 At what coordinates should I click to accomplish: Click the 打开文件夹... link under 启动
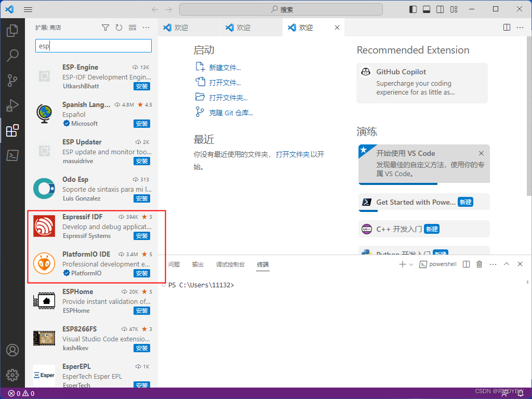[x=228, y=98]
